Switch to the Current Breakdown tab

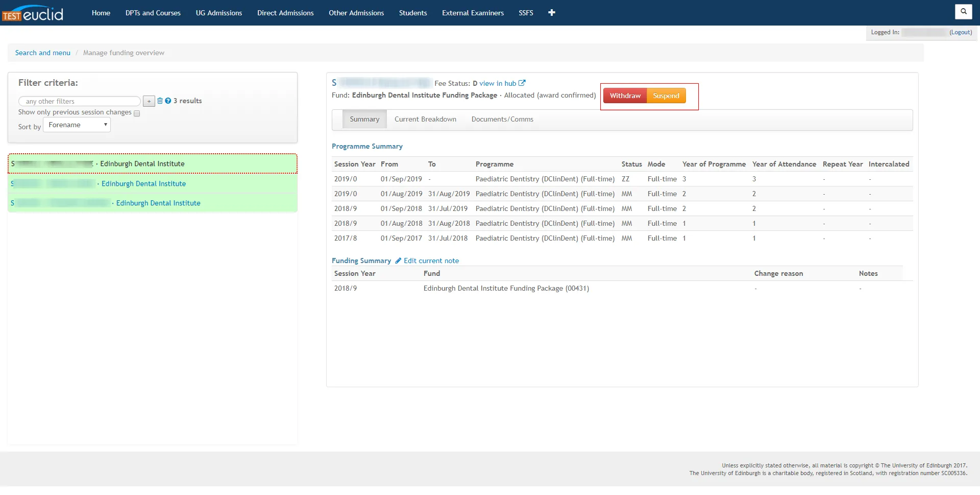[425, 120]
